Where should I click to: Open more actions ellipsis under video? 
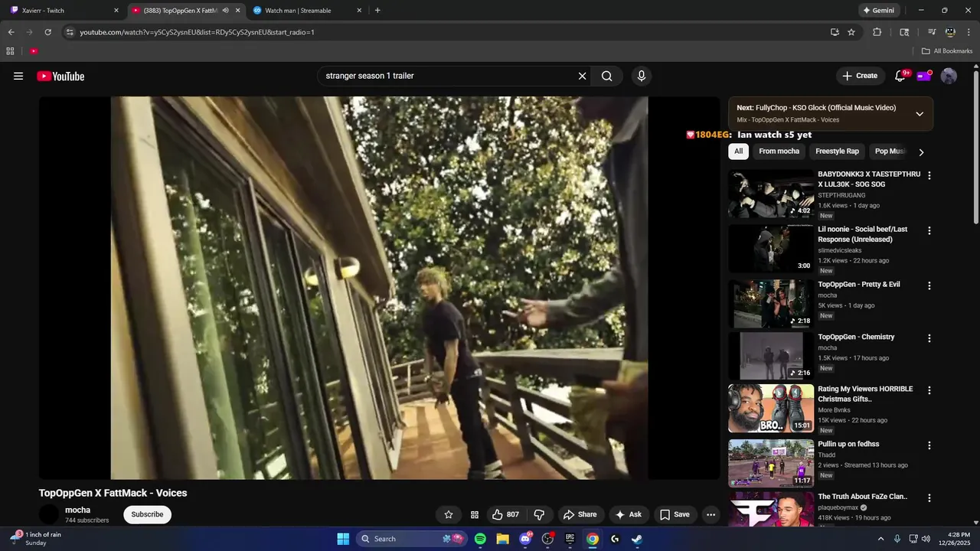(x=710, y=514)
